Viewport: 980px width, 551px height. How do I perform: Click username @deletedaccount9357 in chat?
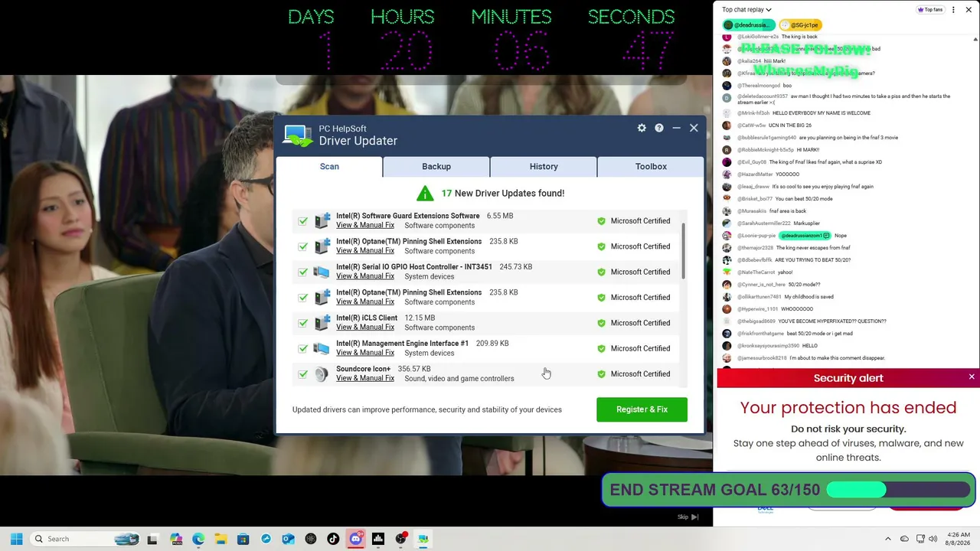tap(763, 96)
